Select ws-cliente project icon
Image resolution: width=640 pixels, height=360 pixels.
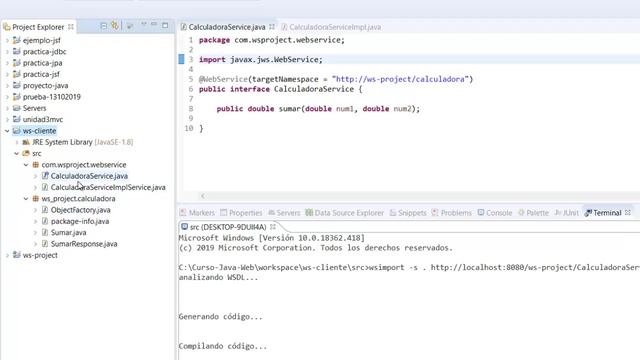point(16,131)
